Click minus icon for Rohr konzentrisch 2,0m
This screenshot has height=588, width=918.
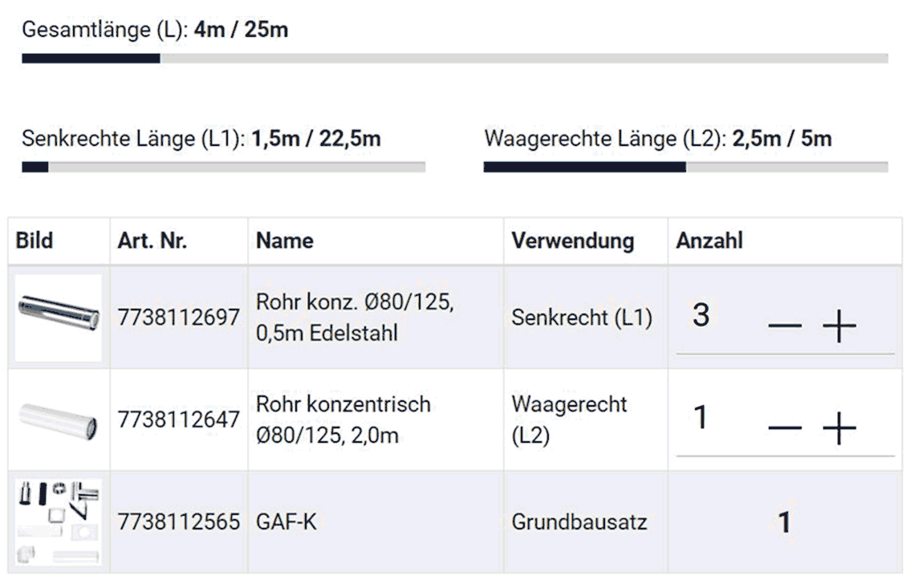click(785, 428)
